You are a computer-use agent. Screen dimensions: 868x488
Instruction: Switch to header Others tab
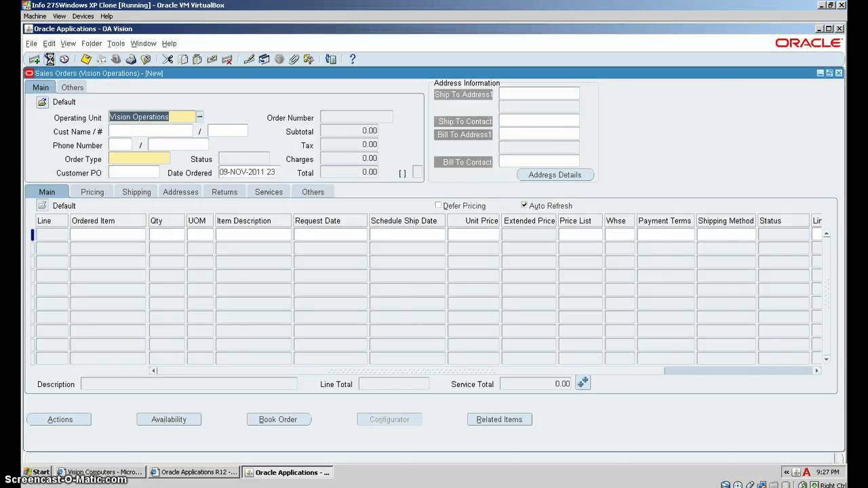click(73, 87)
